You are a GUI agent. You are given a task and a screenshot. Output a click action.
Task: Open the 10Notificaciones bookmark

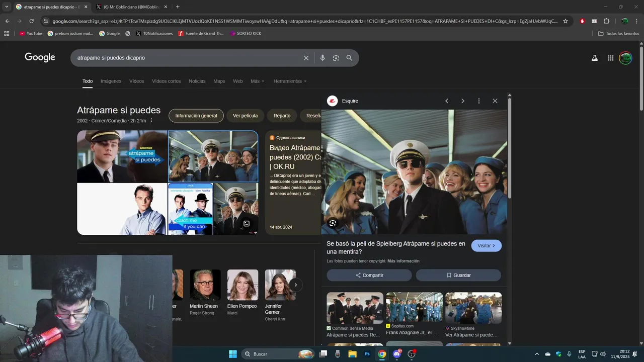[154, 33]
